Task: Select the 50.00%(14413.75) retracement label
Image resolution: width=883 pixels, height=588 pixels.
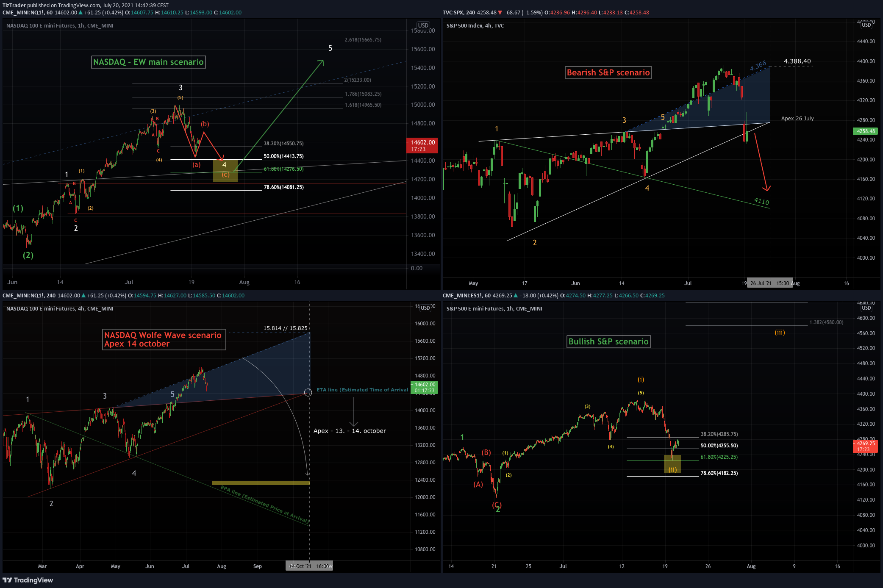Action: pyautogui.click(x=283, y=156)
